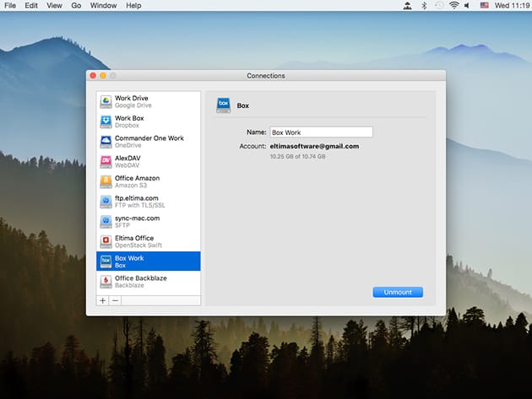The width and height of the screenshot is (532, 399).
Task: Remove the connection with the minus button
Action: (x=116, y=300)
